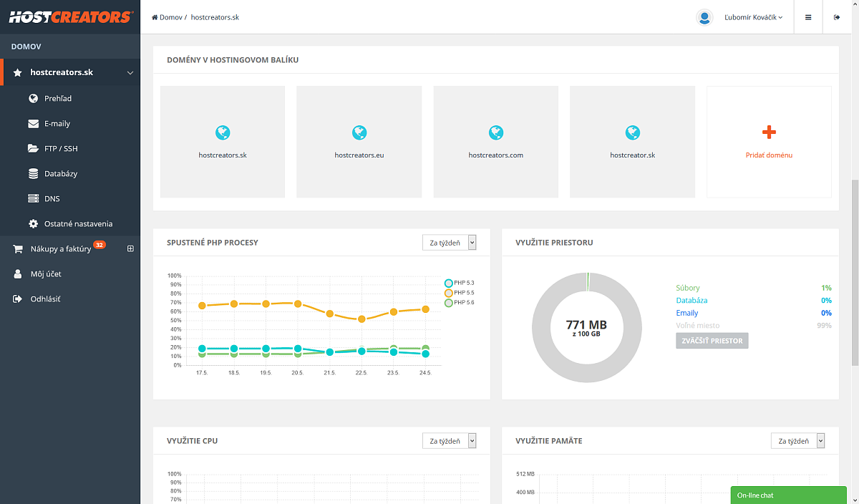Click the orange plus icon to add domain
859x504 pixels.
770,132
